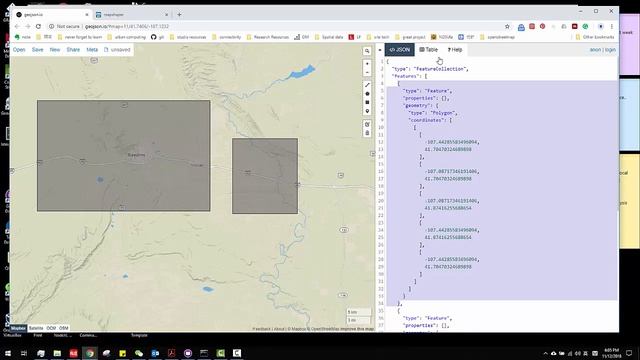640x360 pixels.
Task: Click the unsaved file label
Action: point(118,50)
